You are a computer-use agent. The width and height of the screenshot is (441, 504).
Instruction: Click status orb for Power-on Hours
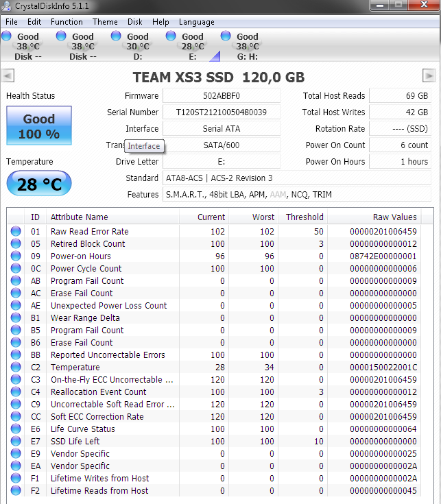(x=16, y=256)
